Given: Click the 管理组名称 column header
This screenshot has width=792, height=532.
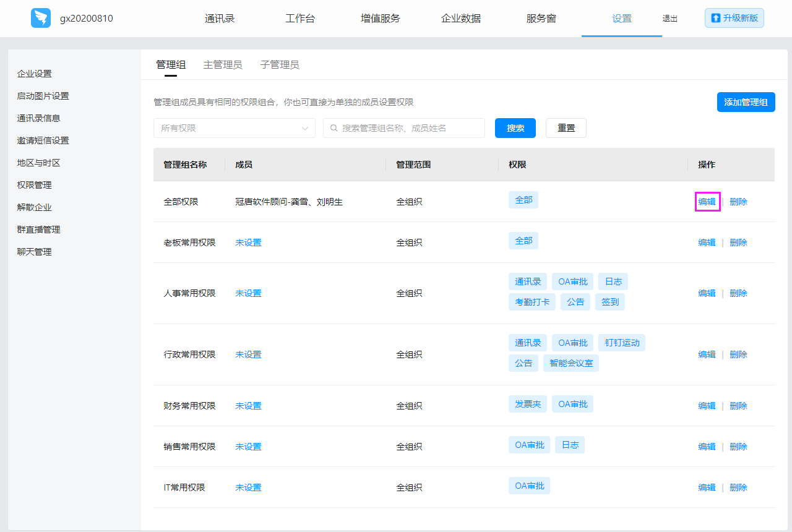Looking at the screenshot, I should [x=185, y=165].
